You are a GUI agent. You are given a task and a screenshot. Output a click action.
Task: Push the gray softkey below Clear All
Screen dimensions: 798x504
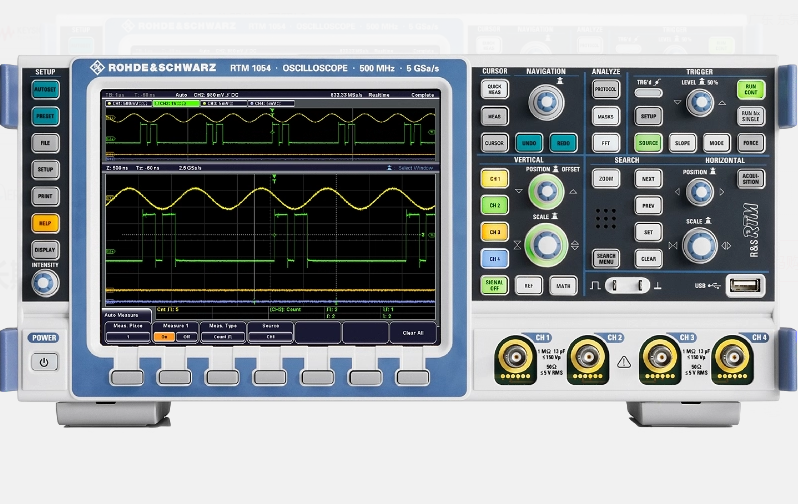413,377
